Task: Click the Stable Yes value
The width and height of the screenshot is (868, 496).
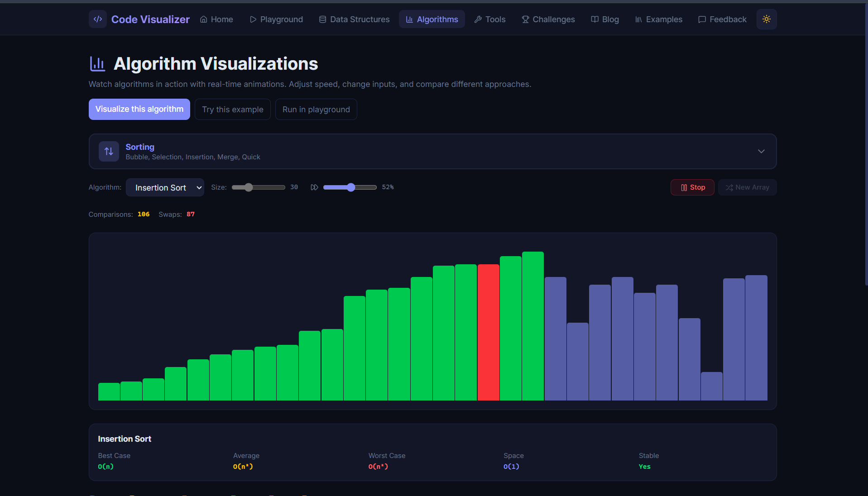Action: 644,467
